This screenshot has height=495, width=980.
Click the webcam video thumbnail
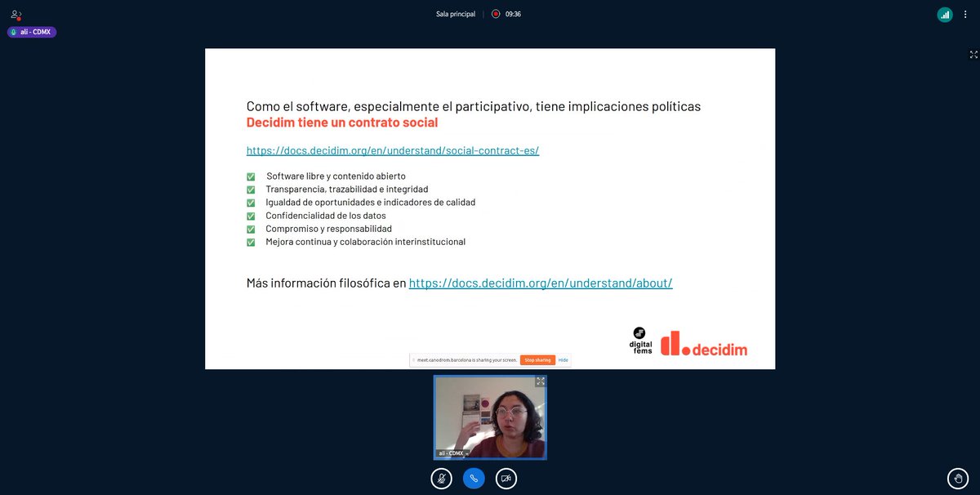pos(489,418)
